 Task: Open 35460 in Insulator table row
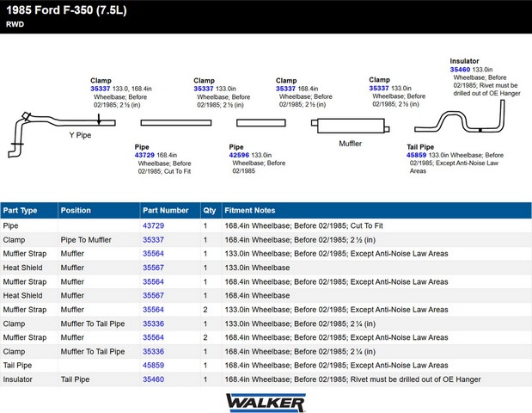[x=153, y=379]
